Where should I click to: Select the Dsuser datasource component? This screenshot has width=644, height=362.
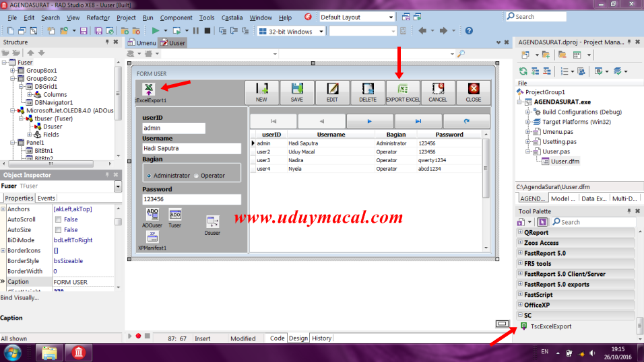coord(212,221)
